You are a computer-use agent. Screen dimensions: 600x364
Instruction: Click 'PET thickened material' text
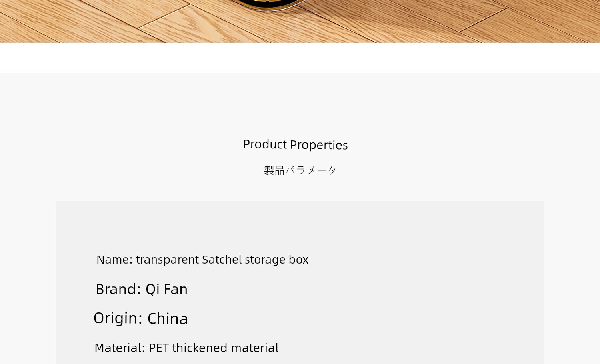point(214,348)
